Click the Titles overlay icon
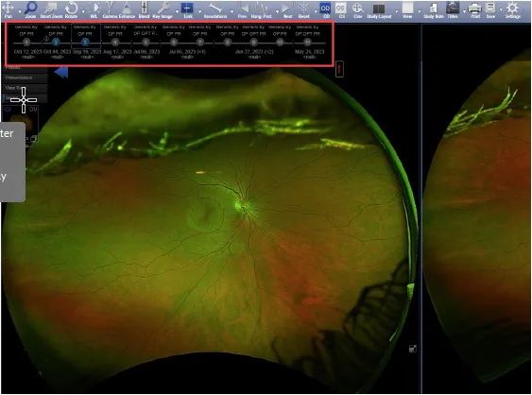This screenshot has width=532, height=395. point(453,9)
